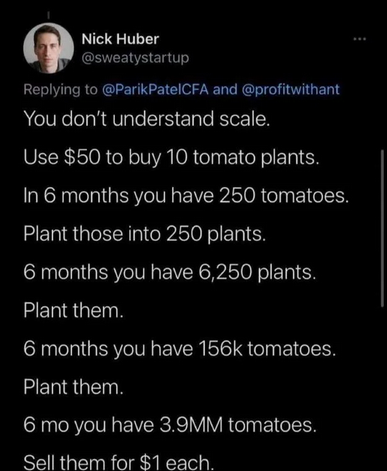The height and width of the screenshot is (471, 387).
Task: Click the first 'Plant them.' line
Action: click(73, 310)
